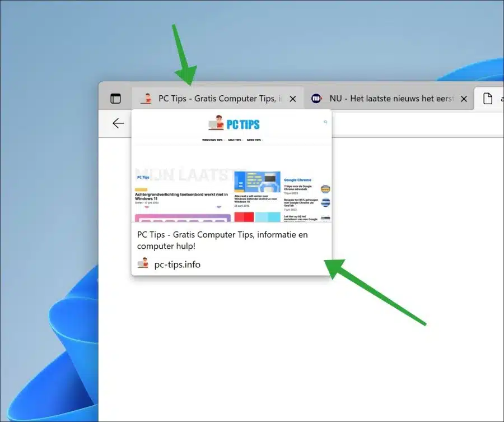The height and width of the screenshot is (422, 504).
Task: Click the PC Tips favicon in the tab
Action: [146, 99]
